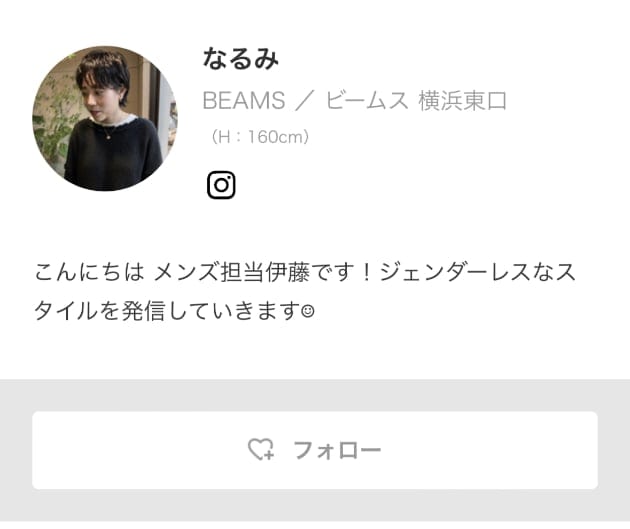The height and width of the screenshot is (529, 630).
Task: Open the ビームス 横浜東口 shop label
Action: click(x=416, y=100)
